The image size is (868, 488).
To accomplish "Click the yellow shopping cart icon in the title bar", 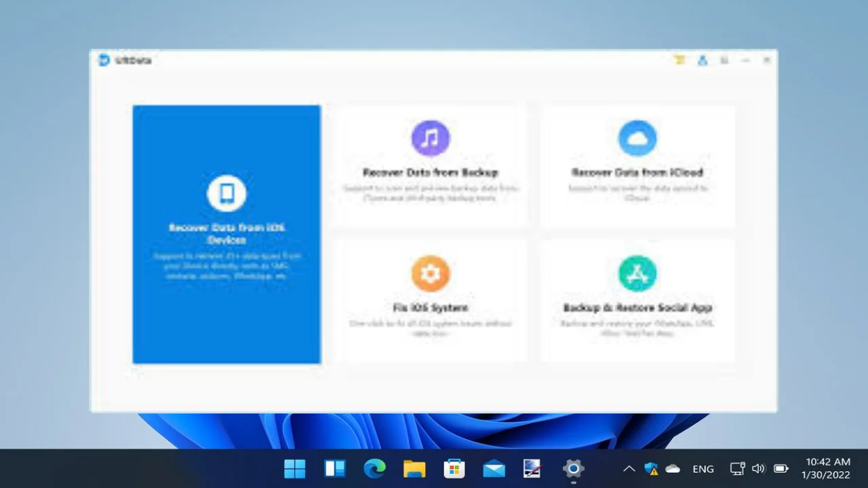I will [680, 60].
